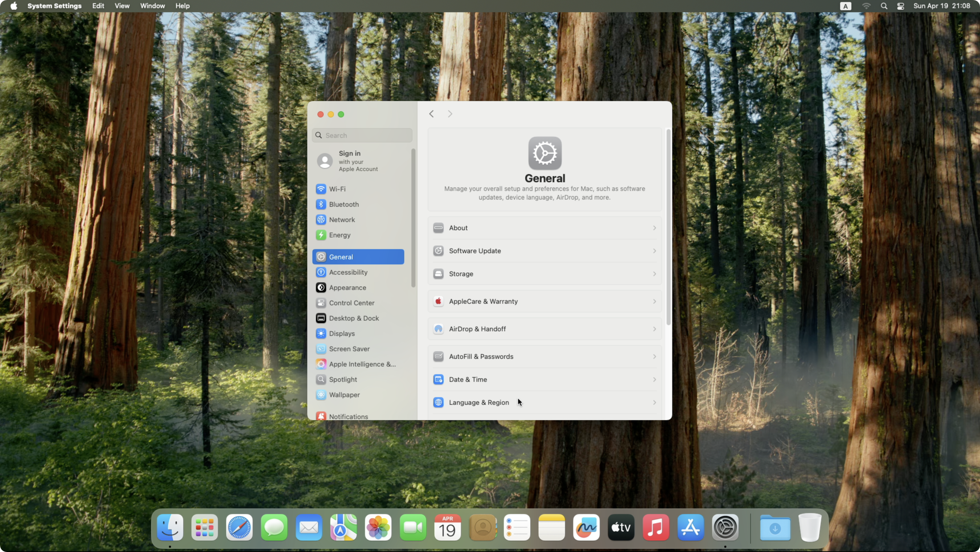
Task: Click the date and time in menu bar
Action: pyautogui.click(x=942, y=6)
